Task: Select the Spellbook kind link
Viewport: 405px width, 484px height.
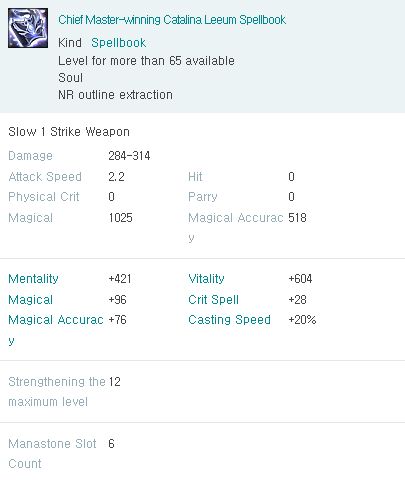Action: click(x=119, y=43)
